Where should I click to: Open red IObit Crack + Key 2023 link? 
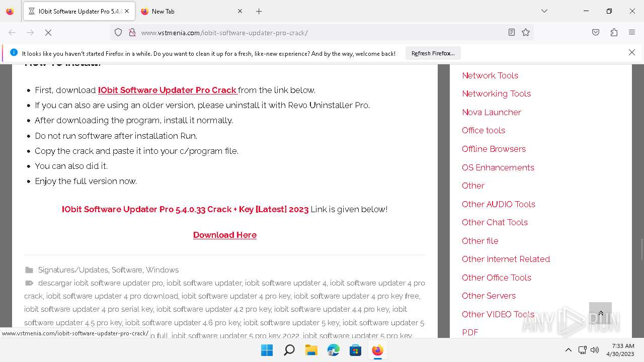(185, 209)
